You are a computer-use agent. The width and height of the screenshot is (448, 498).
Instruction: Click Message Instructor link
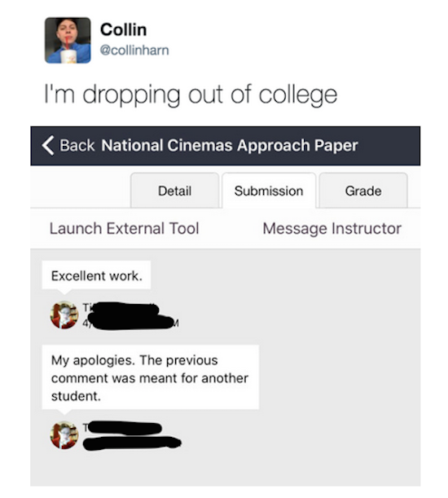pyautogui.click(x=332, y=228)
